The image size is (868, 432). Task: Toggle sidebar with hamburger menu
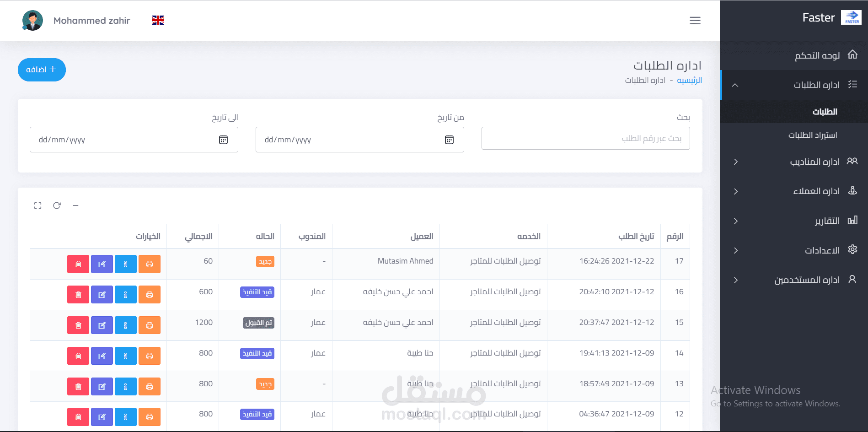click(695, 21)
